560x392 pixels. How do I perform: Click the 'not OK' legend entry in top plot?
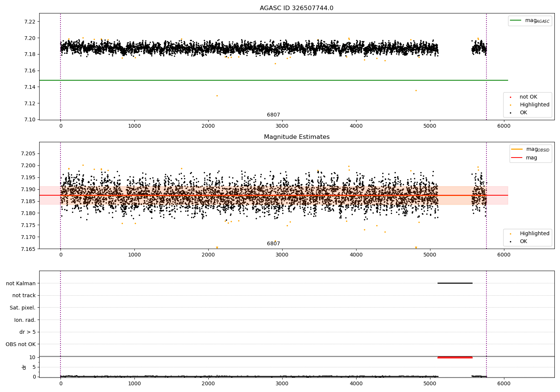(x=524, y=97)
